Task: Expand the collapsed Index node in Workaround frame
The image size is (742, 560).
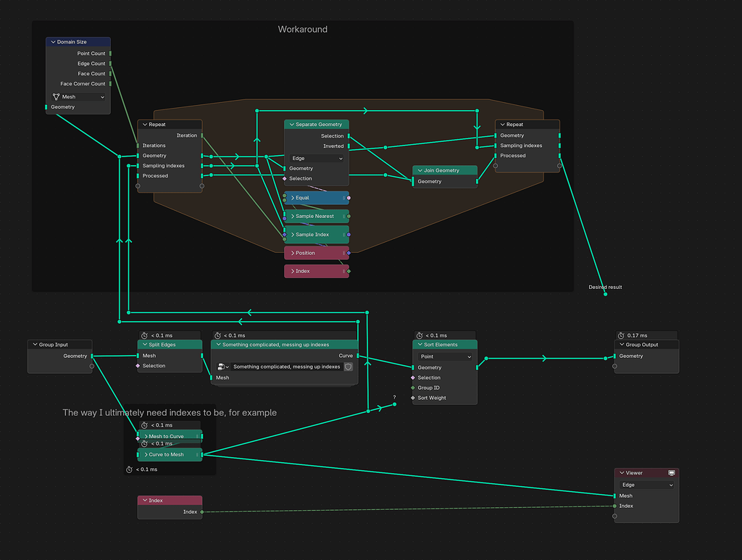Action: coord(293,271)
